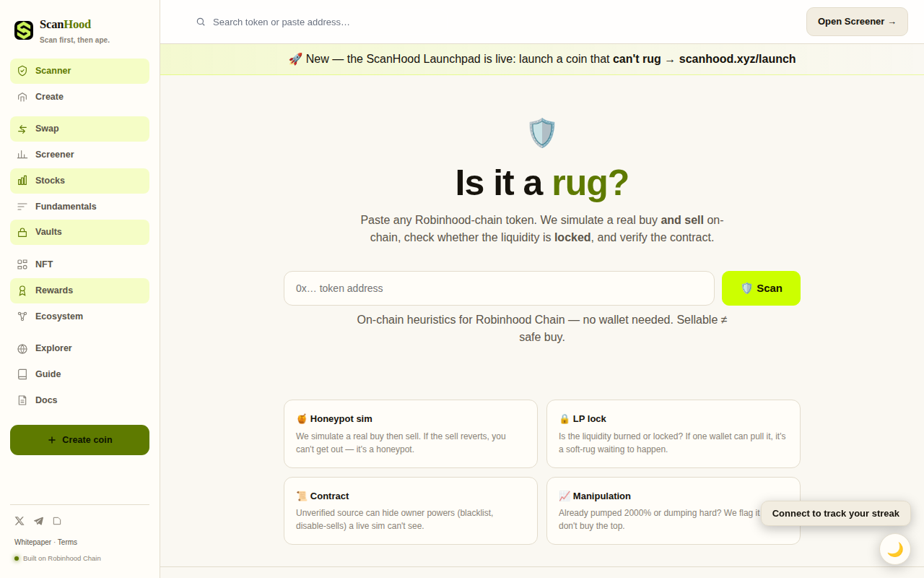The height and width of the screenshot is (578, 924).
Task: Open the Vaults page
Action: click(x=79, y=232)
